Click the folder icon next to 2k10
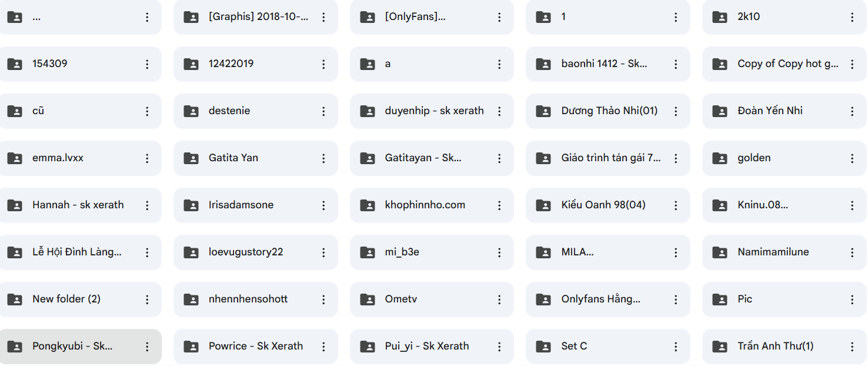This screenshot has height=366, width=868. click(720, 17)
